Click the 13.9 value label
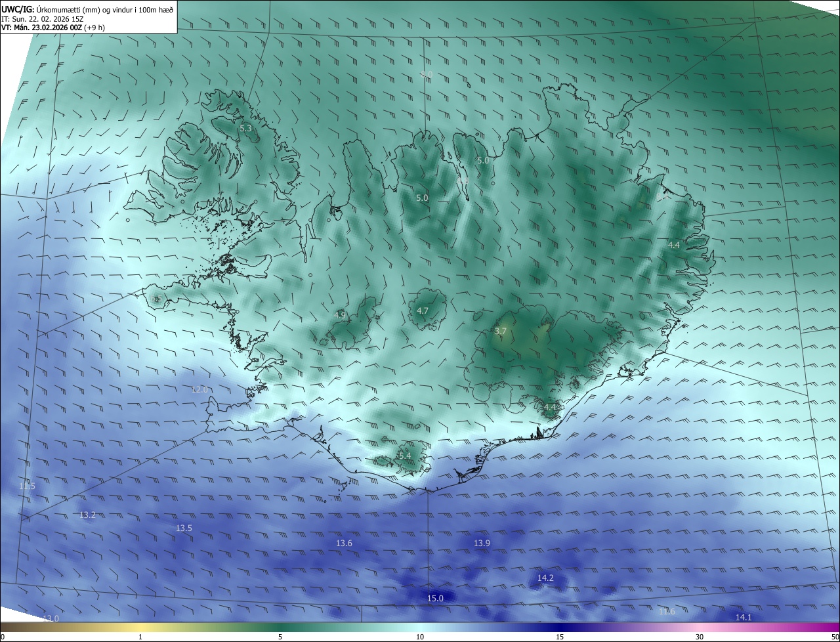 click(482, 544)
